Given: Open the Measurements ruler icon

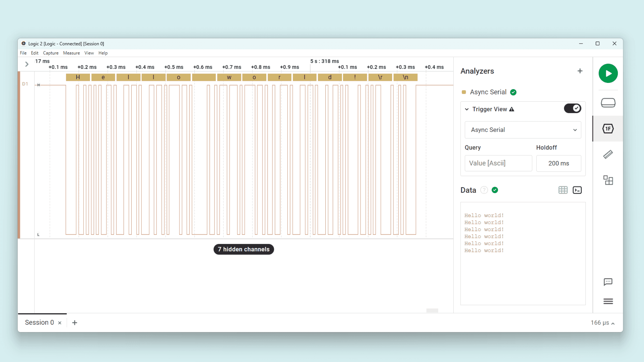Looking at the screenshot, I should point(608,154).
